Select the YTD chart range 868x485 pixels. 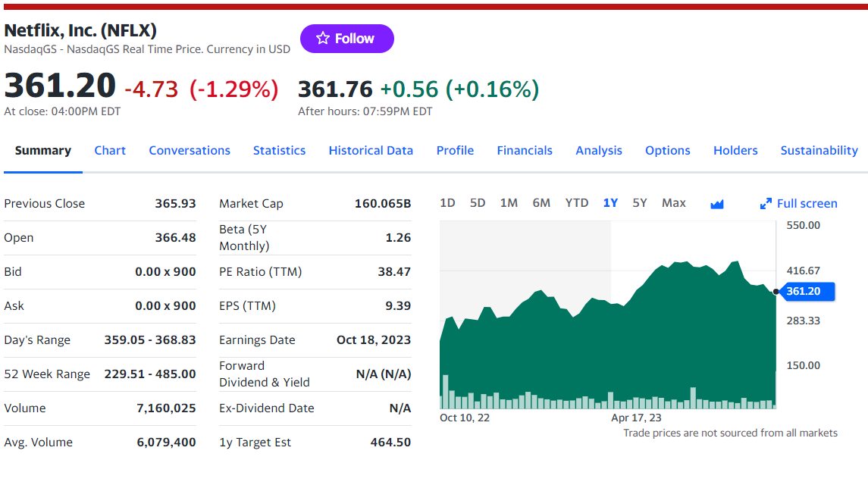pos(577,203)
